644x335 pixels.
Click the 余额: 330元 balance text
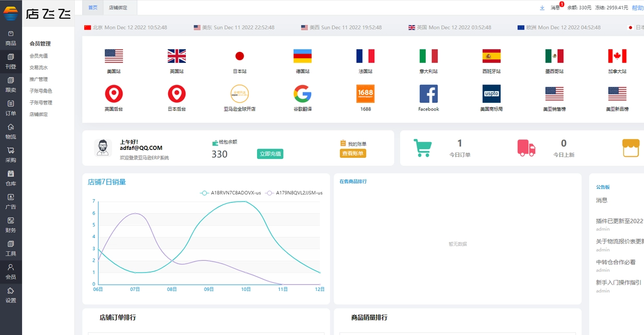point(580,8)
